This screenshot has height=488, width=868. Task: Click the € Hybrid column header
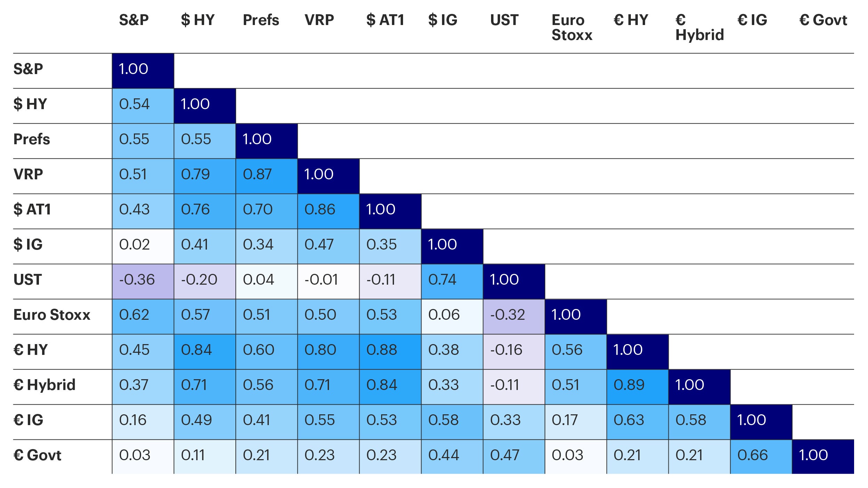(699, 27)
